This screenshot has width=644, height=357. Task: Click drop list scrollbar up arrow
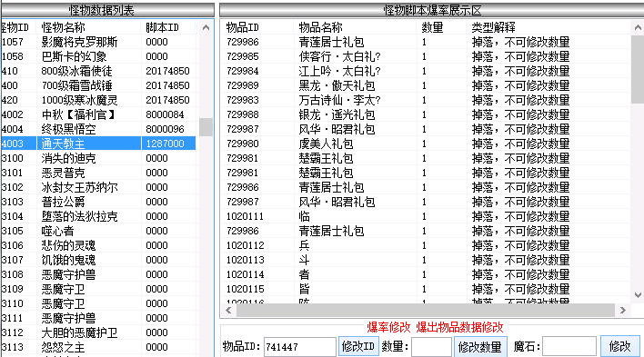638,27
